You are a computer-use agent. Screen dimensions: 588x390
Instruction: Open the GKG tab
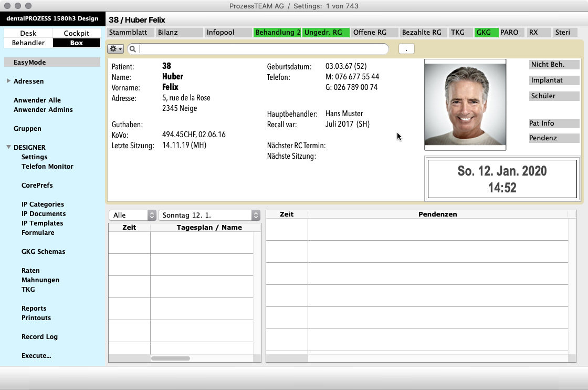486,32
